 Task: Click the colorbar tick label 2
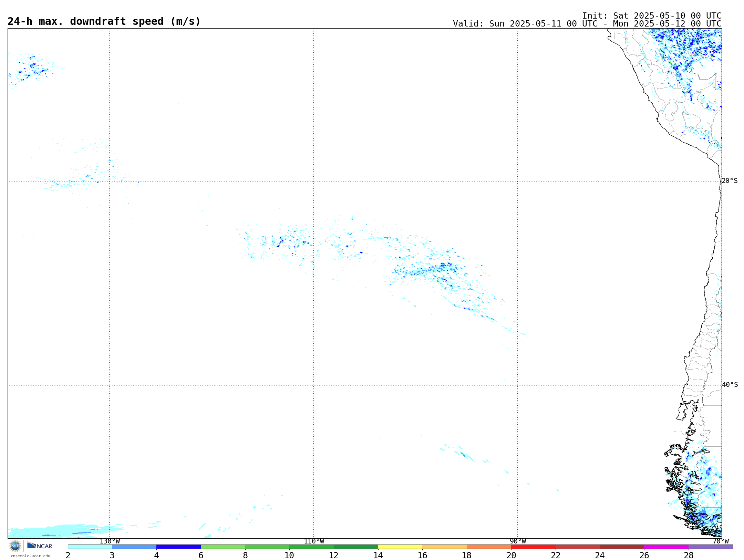tap(68, 556)
